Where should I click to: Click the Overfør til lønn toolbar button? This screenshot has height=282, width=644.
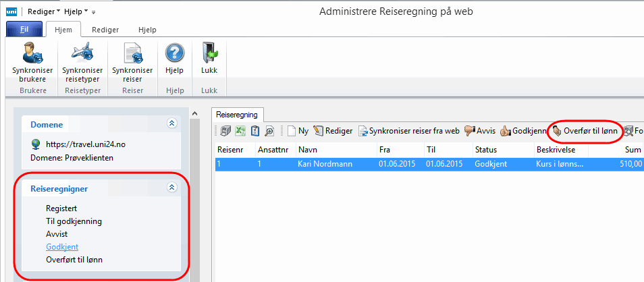[x=585, y=131]
